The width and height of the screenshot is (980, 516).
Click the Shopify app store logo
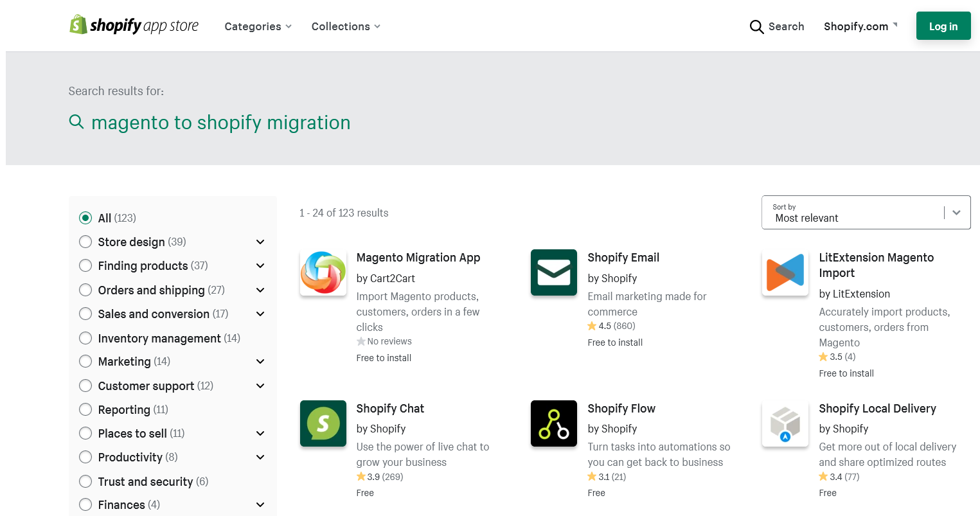point(134,26)
